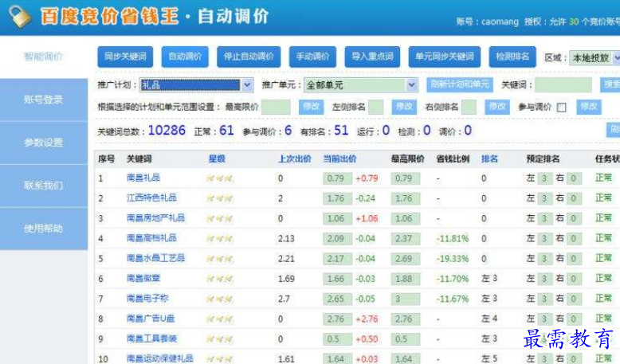The image size is (620, 364).
Task: Open 联系我们 sidebar tab
Action: pos(44,186)
